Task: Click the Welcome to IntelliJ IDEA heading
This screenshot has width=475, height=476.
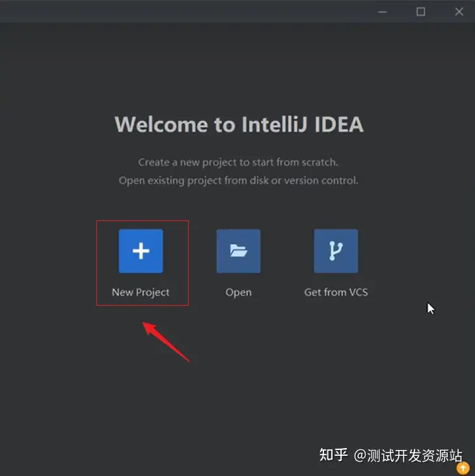Action: click(239, 124)
